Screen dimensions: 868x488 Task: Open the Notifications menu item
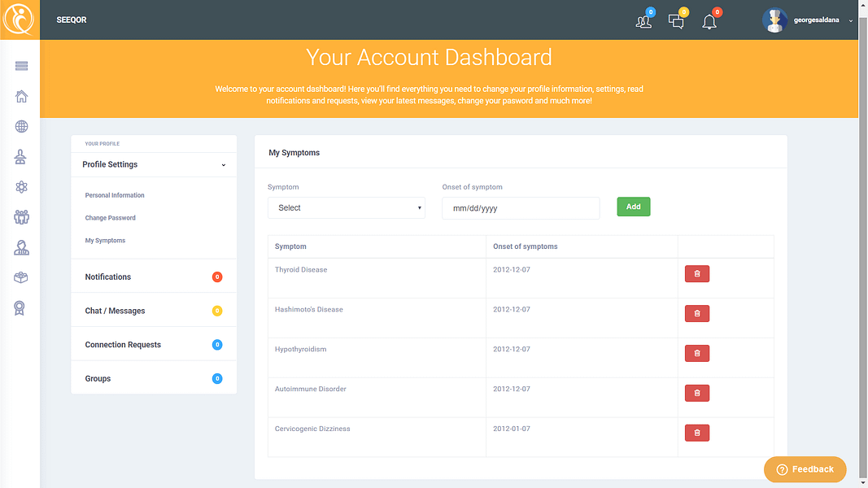(154, 277)
